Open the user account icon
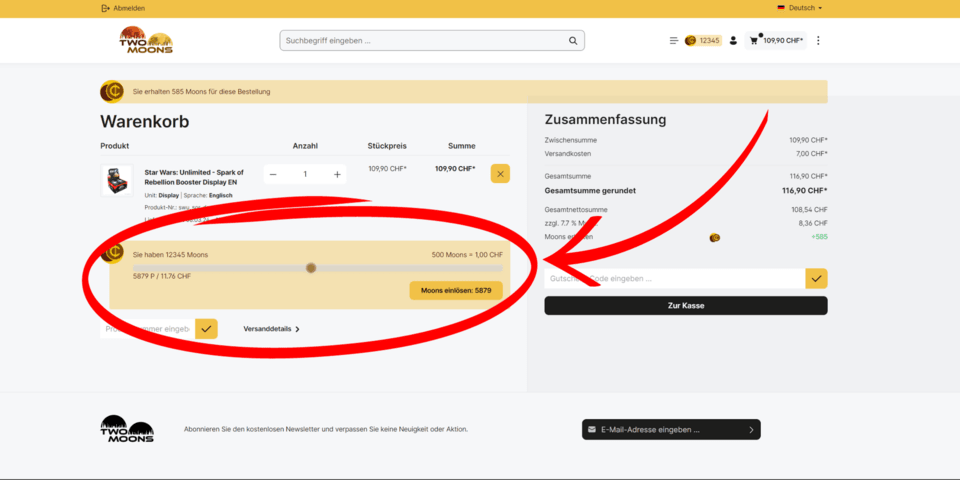 (733, 41)
